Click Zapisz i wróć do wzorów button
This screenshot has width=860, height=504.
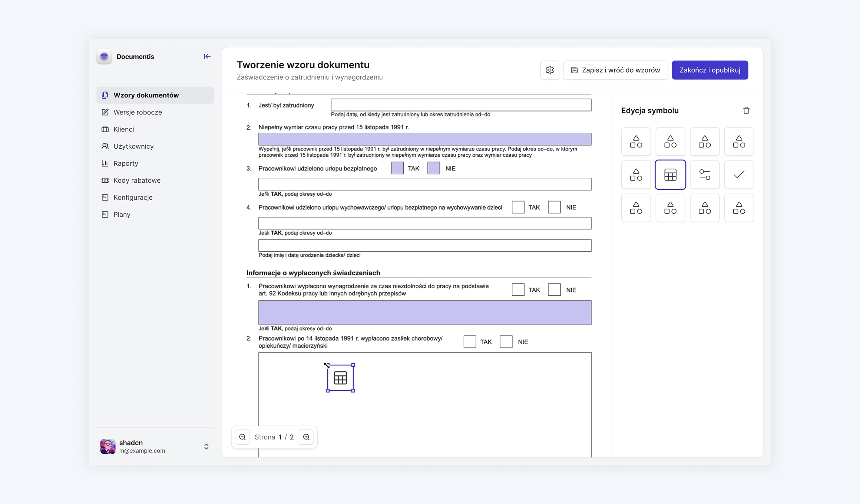[615, 70]
